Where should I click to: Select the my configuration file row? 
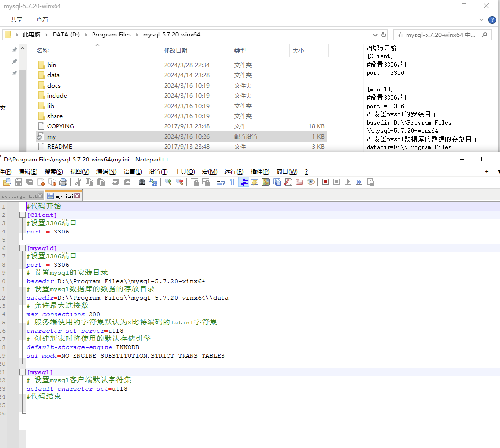(x=181, y=137)
